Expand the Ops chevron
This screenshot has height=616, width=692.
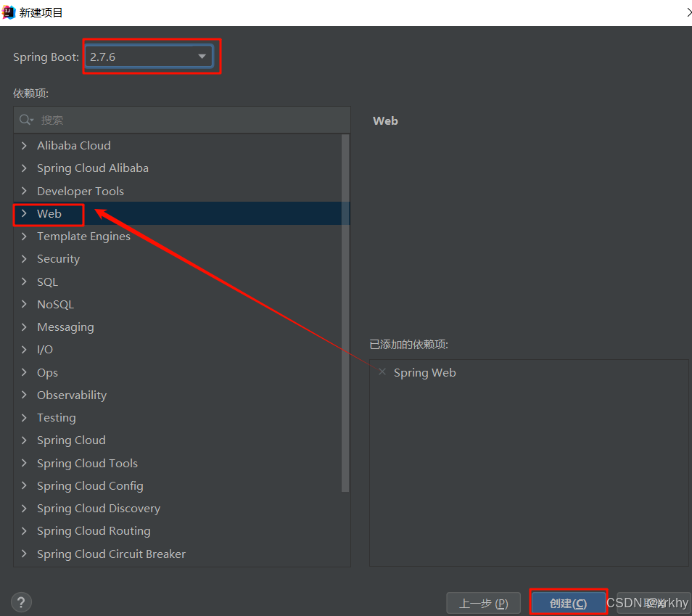[24, 372]
